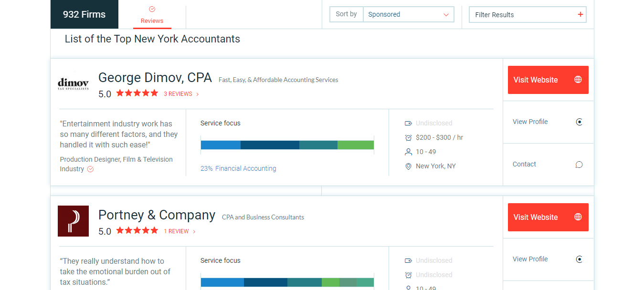Open George Dimov's 3 Reviews link
The width and height of the screenshot is (644, 290).
(181, 94)
